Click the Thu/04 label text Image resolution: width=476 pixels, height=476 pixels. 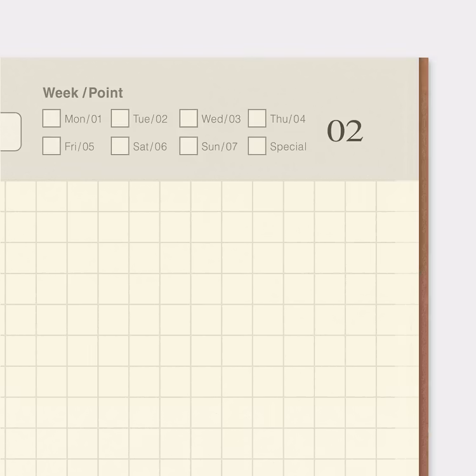click(288, 119)
